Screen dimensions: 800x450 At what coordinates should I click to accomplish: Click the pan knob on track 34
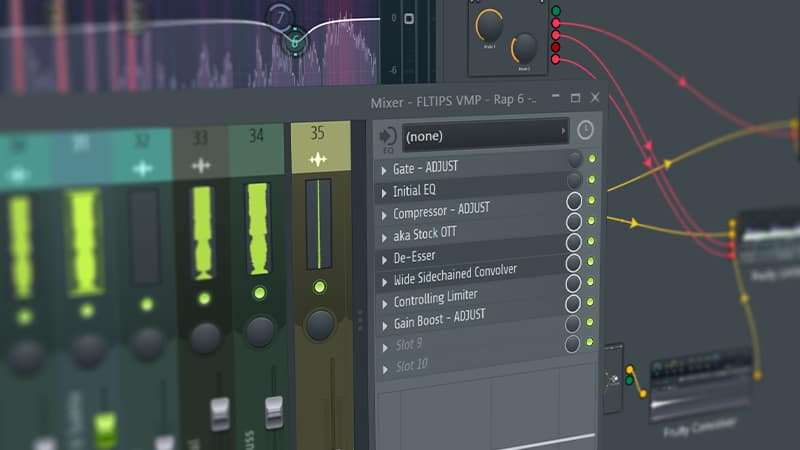[x=260, y=331]
